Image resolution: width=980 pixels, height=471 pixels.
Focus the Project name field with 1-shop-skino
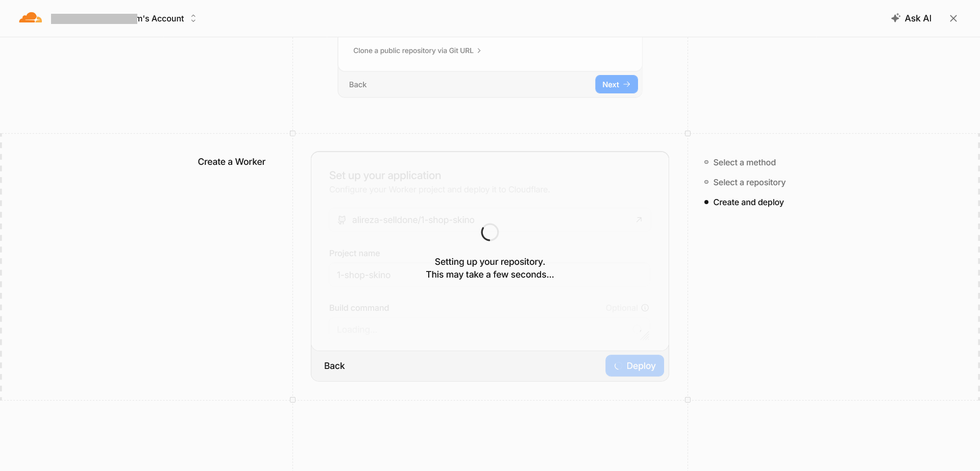coord(490,275)
